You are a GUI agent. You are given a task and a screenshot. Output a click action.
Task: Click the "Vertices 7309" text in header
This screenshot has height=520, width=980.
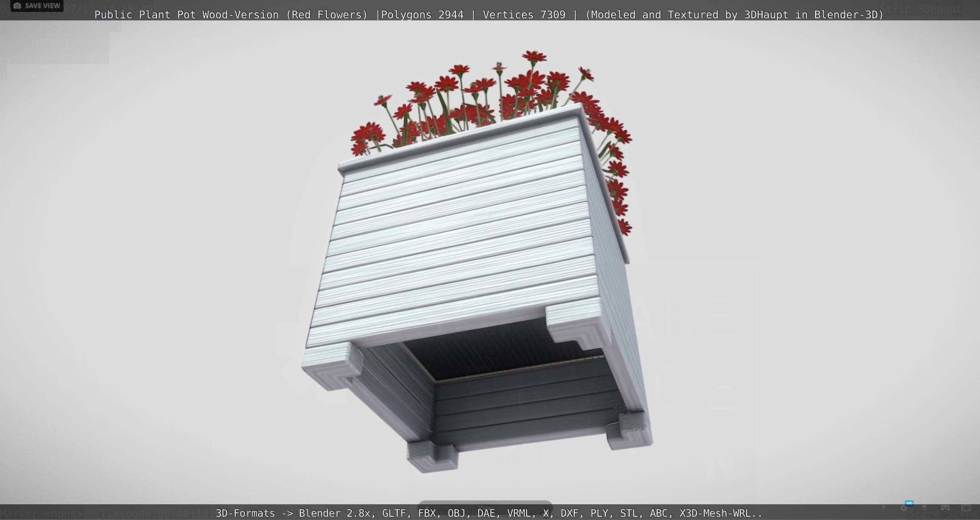524,15
